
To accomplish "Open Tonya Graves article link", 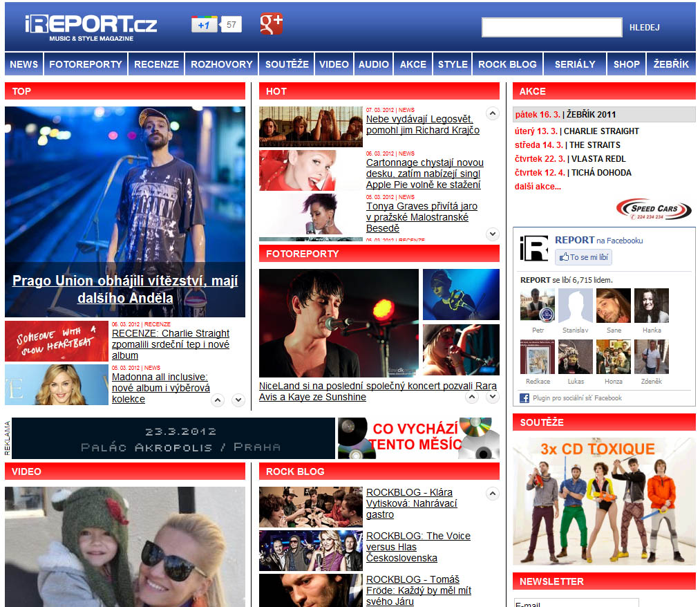I will 422,217.
